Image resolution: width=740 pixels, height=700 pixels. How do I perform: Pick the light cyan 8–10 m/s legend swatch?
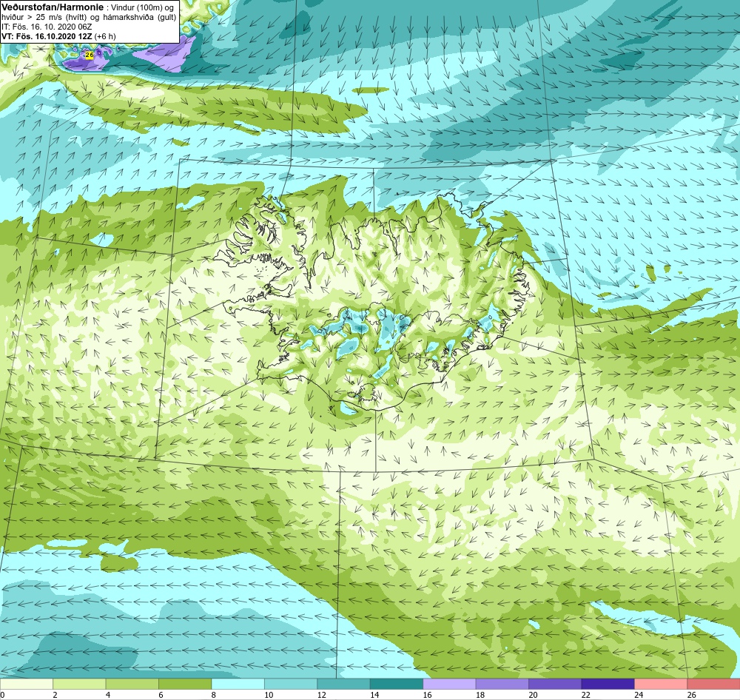238,684
